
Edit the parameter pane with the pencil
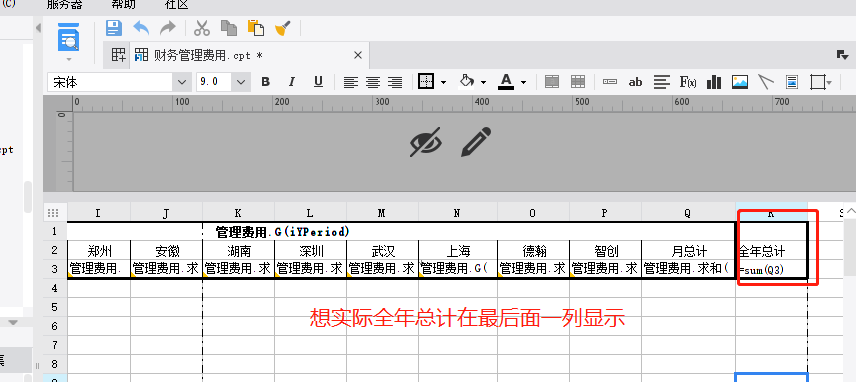click(476, 142)
